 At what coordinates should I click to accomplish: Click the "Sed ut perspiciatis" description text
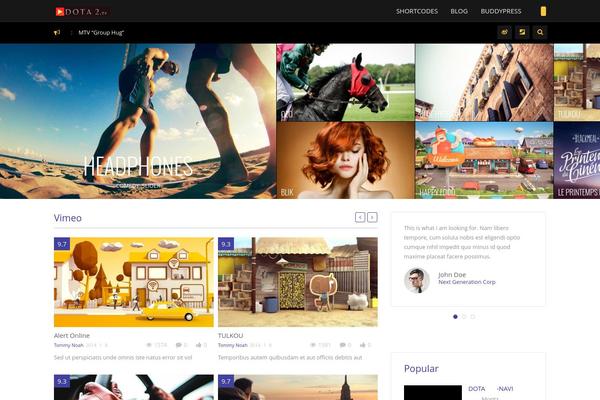tap(123, 358)
